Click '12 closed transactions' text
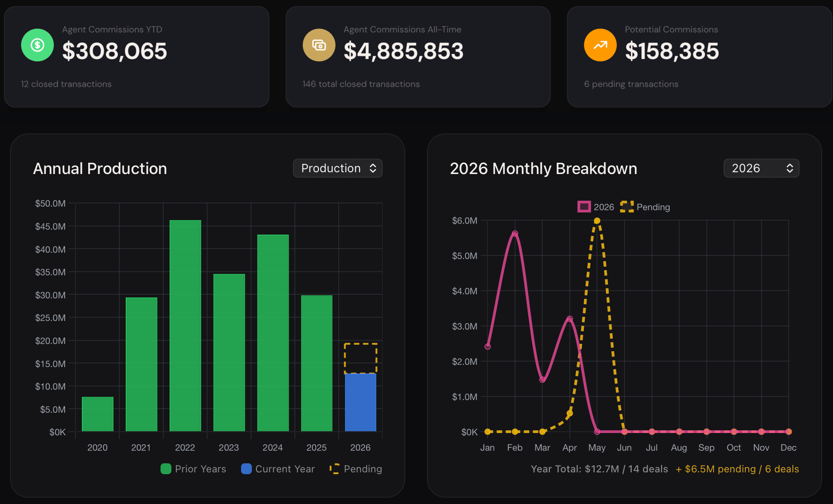 click(x=66, y=84)
